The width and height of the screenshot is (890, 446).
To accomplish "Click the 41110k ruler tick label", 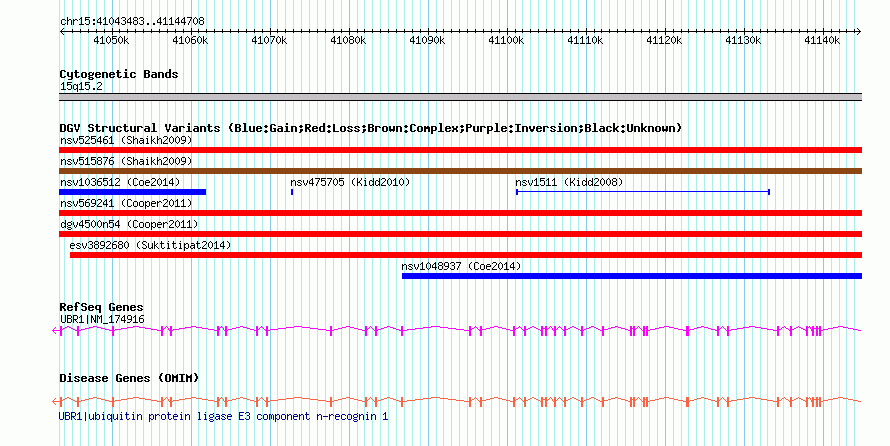I will [585, 41].
